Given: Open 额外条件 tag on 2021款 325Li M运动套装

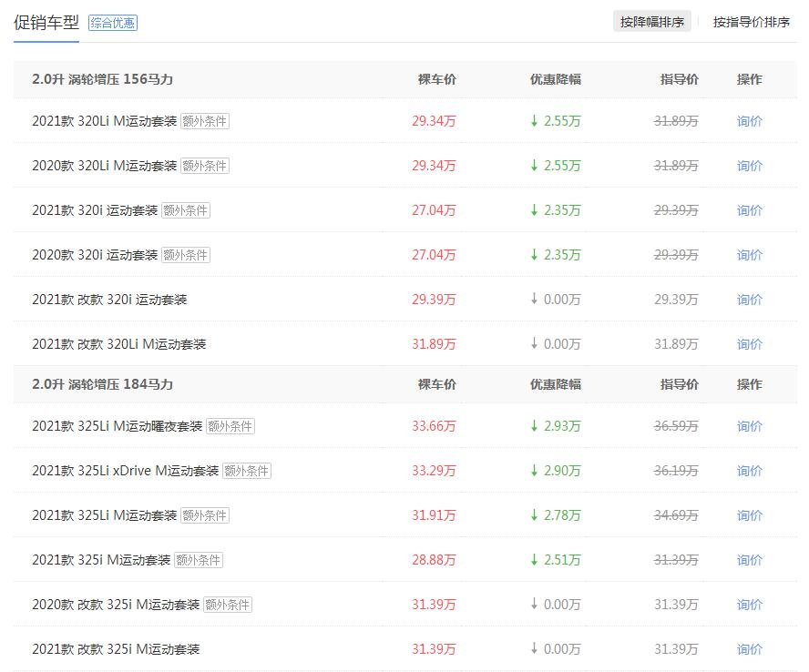Looking at the screenshot, I should 205,515.
